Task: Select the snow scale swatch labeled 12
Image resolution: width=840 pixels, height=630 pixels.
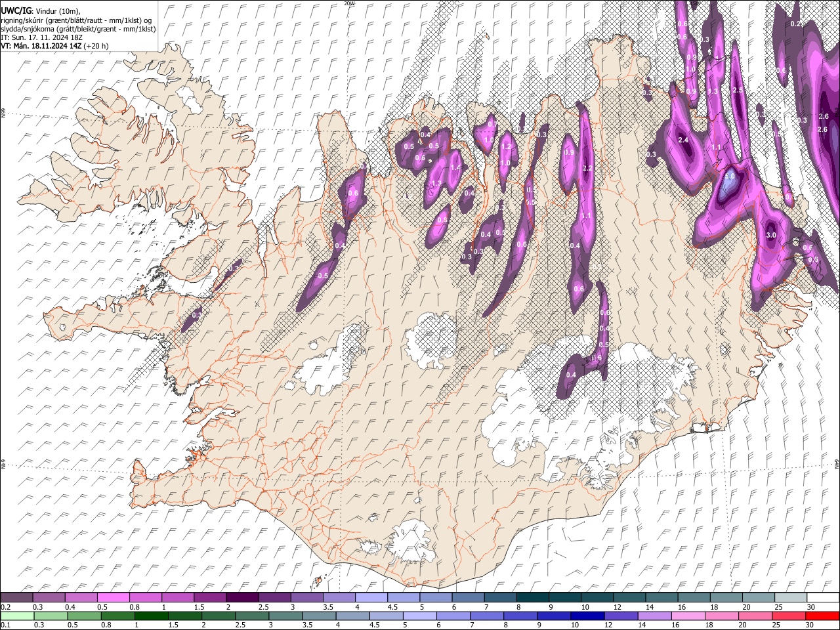Action: [629, 598]
